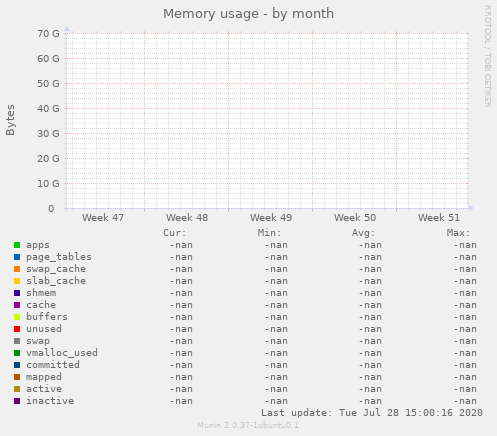Click the 'Bytes' vertical axis title
The image size is (497, 436).
pyautogui.click(x=10, y=120)
